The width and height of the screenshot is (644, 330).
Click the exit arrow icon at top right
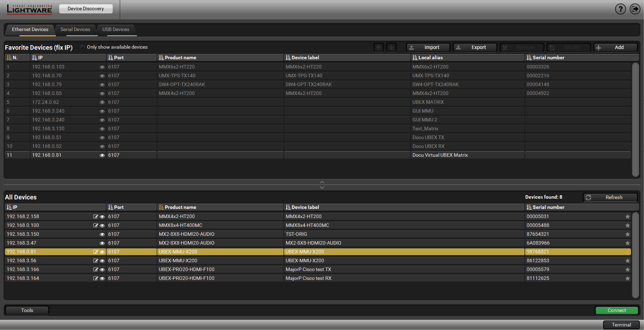(635, 9)
